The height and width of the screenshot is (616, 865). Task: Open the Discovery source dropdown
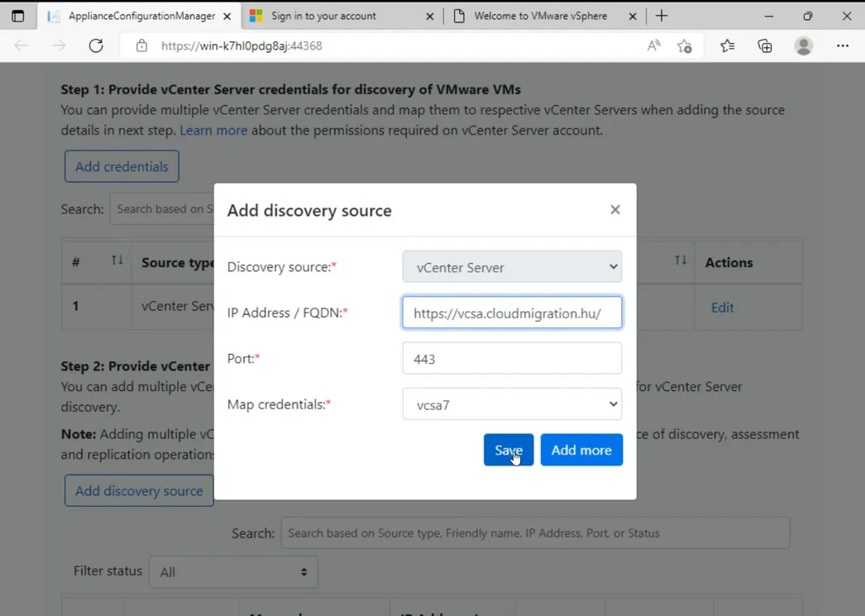pos(512,267)
